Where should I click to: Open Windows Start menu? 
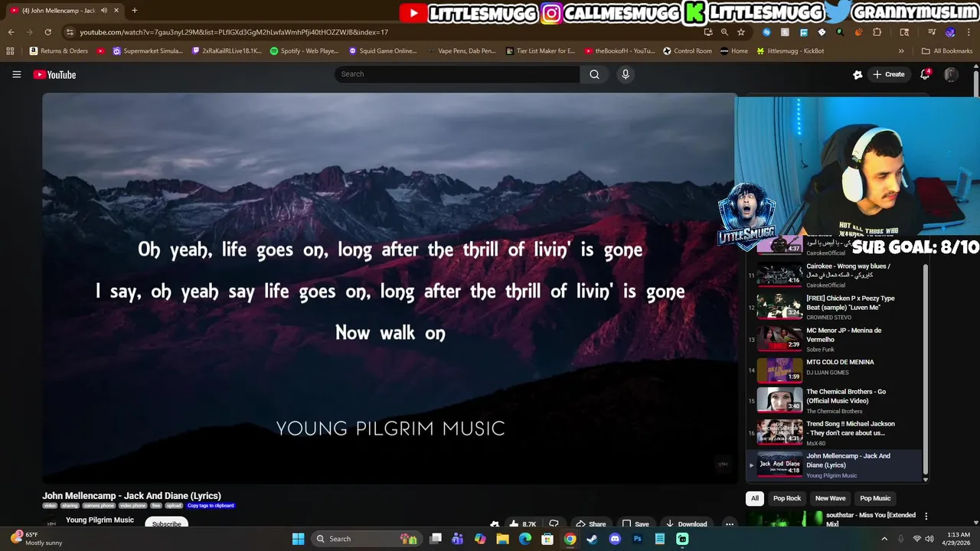coord(298,539)
